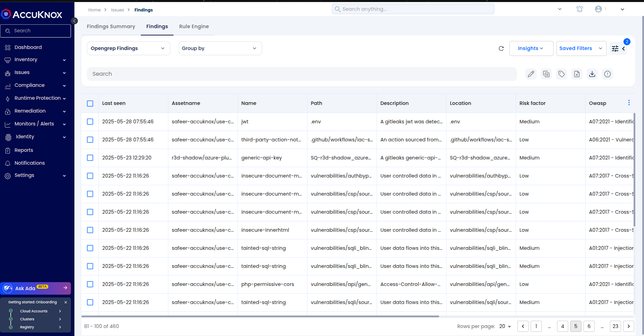Viewport: 644px width, 336px height.
Task: Open the Insights menu
Action: 531,48
